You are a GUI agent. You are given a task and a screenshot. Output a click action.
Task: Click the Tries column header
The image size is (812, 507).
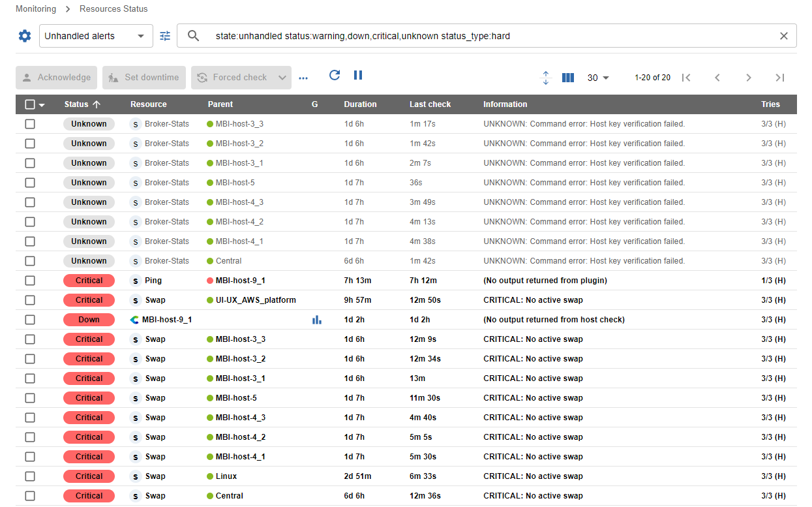point(770,104)
